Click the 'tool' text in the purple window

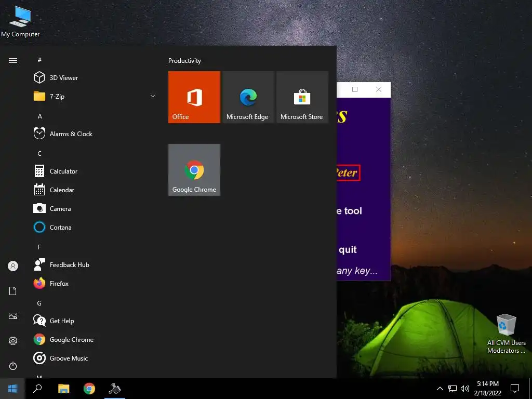(353, 211)
